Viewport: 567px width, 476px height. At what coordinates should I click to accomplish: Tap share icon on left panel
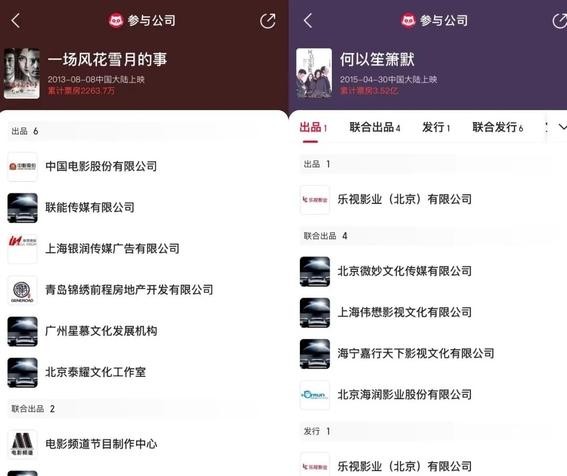pos(268,21)
